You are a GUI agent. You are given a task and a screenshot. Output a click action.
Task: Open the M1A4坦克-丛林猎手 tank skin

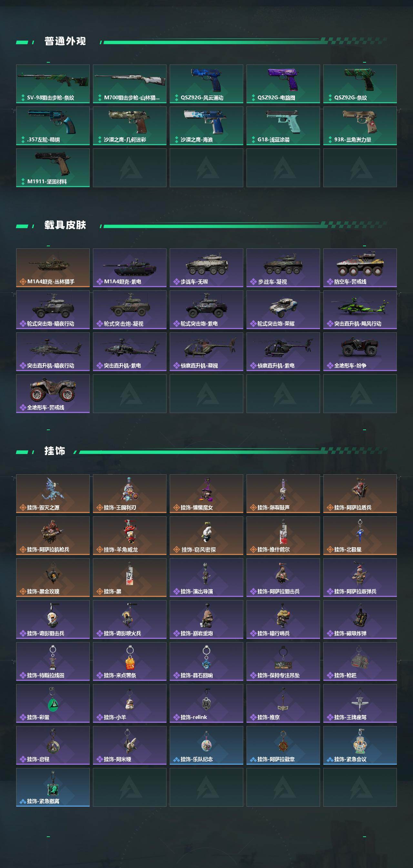tap(53, 268)
